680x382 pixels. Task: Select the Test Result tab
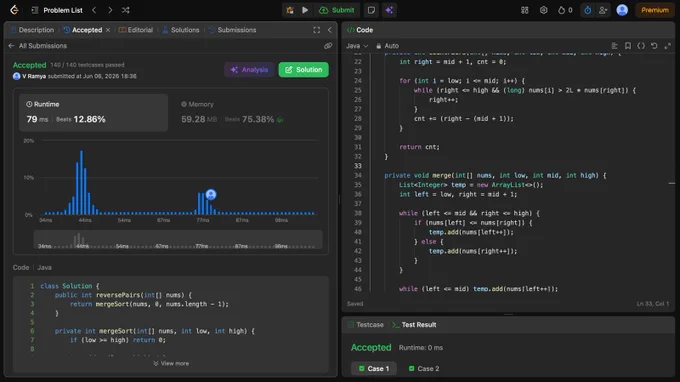pos(414,325)
